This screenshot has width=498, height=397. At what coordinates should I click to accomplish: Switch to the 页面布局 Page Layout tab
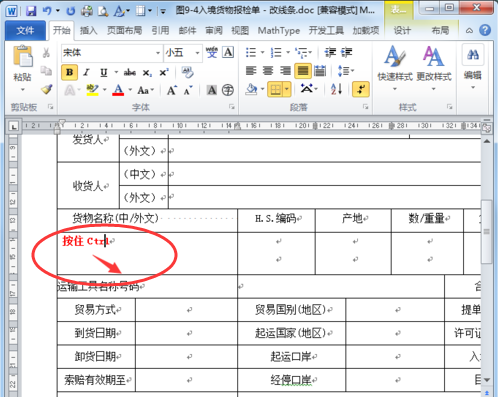(124, 31)
